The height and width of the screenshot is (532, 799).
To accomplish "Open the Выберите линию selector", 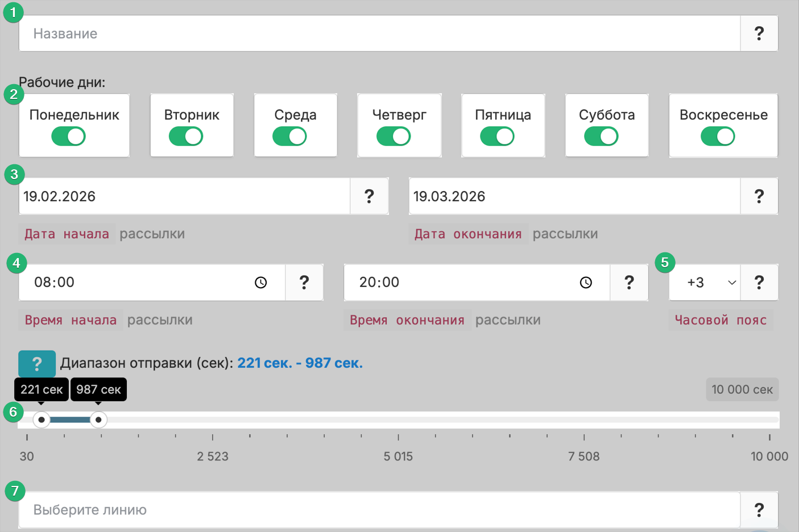I will click(379, 510).
